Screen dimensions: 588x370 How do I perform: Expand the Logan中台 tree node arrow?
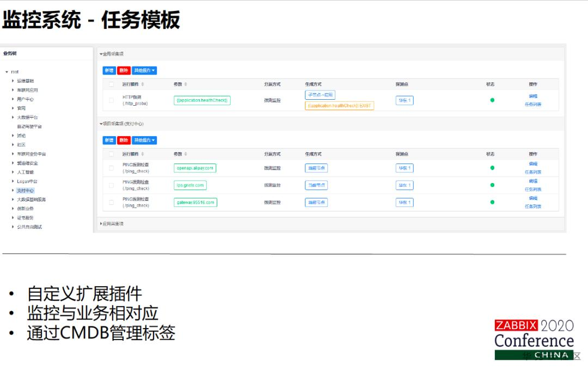point(13,181)
